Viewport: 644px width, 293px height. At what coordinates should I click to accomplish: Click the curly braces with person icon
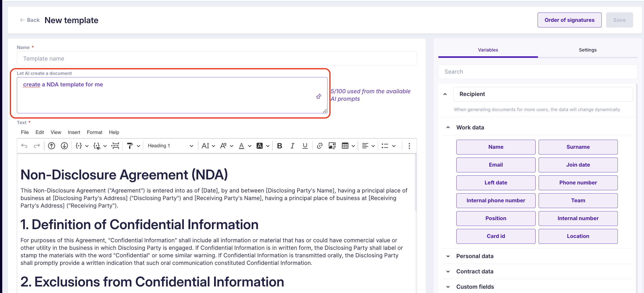coord(97,146)
